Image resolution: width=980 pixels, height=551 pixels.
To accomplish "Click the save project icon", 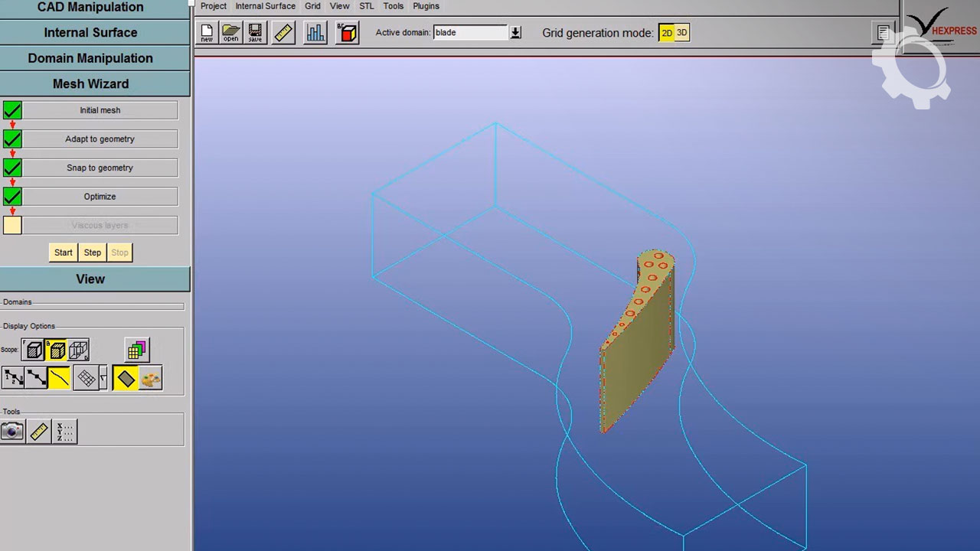I will tap(255, 33).
